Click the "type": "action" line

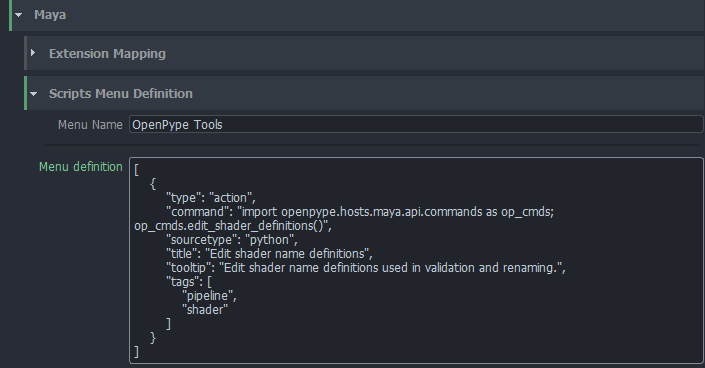coord(210,197)
